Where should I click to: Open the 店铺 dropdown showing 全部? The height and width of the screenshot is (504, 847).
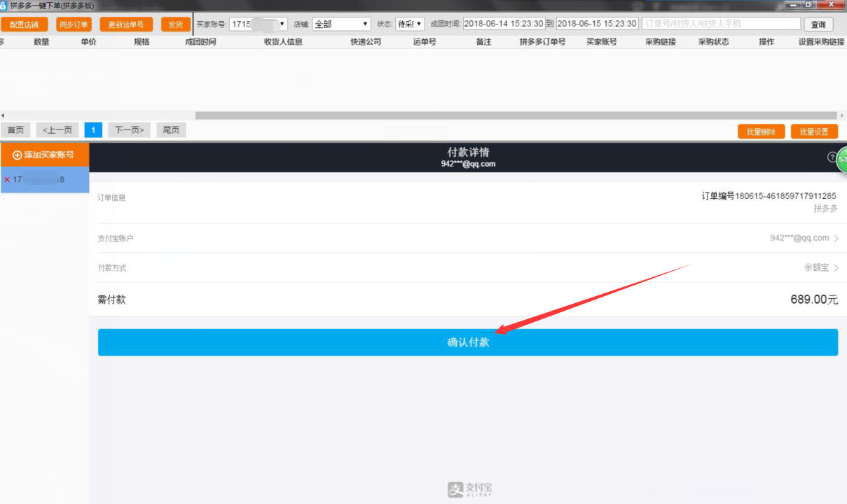(x=341, y=24)
